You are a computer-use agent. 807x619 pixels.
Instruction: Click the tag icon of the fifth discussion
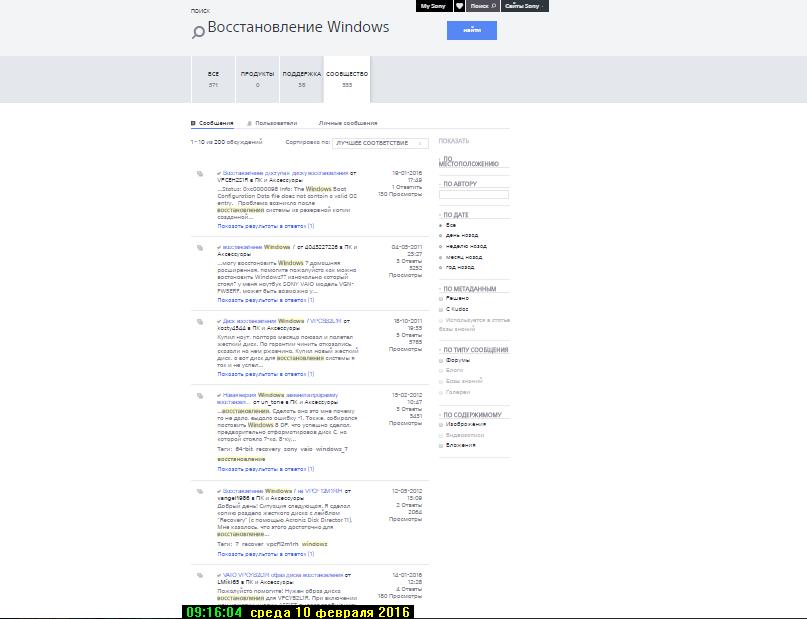tap(200, 492)
